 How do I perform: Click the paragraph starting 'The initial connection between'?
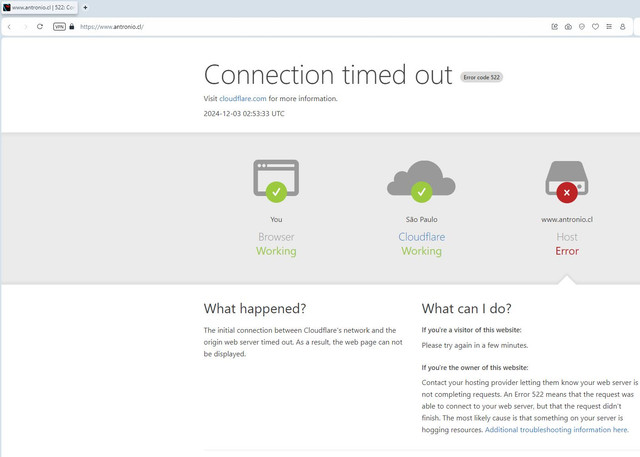(303, 342)
